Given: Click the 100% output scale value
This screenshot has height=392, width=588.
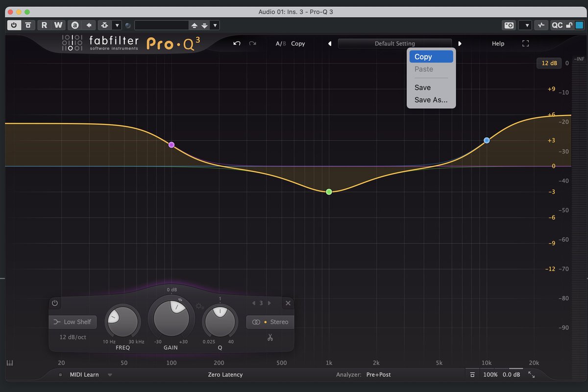Looking at the screenshot, I should click(490, 375).
